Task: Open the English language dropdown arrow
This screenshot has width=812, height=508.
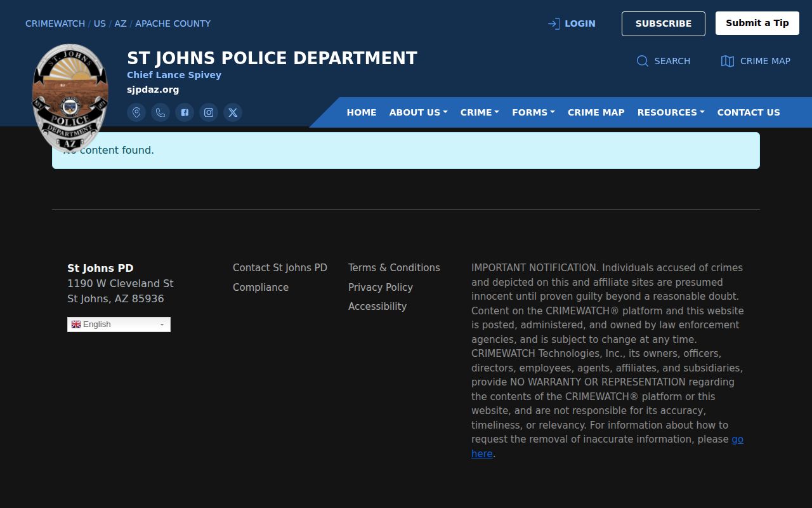Action: (x=162, y=324)
